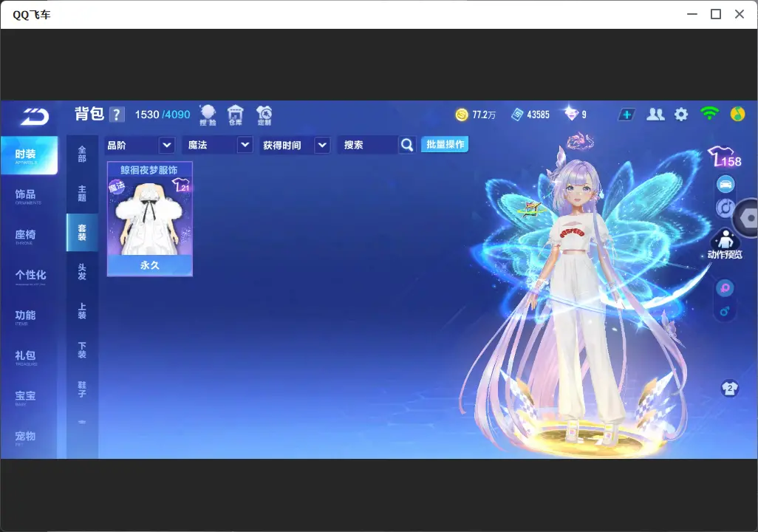The image size is (758, 532).
Task: Click the 77.2万 gold amount
Action: click(484, 115)
